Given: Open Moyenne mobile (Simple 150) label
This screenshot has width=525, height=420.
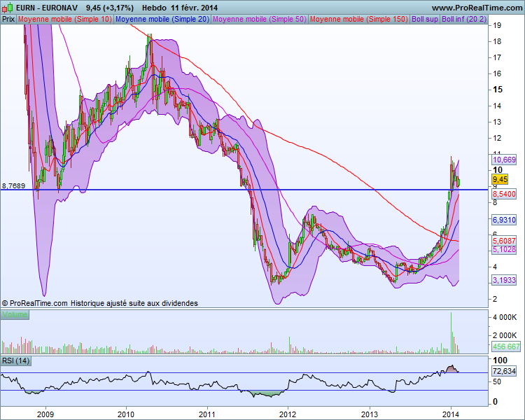Looking at the screenshot, I should (359, 19).
